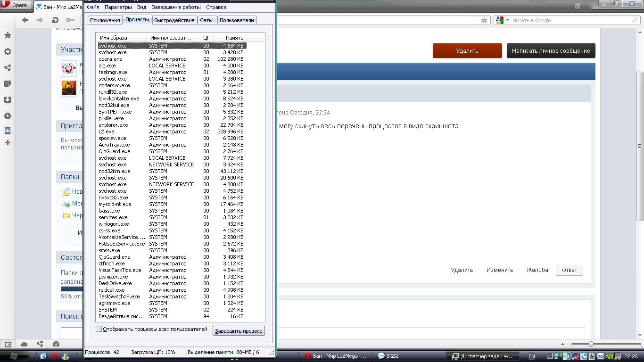Open the Internet Explorer quick launch icon
The width and height of the screenshot is (644, 362).
coord(43,356)
